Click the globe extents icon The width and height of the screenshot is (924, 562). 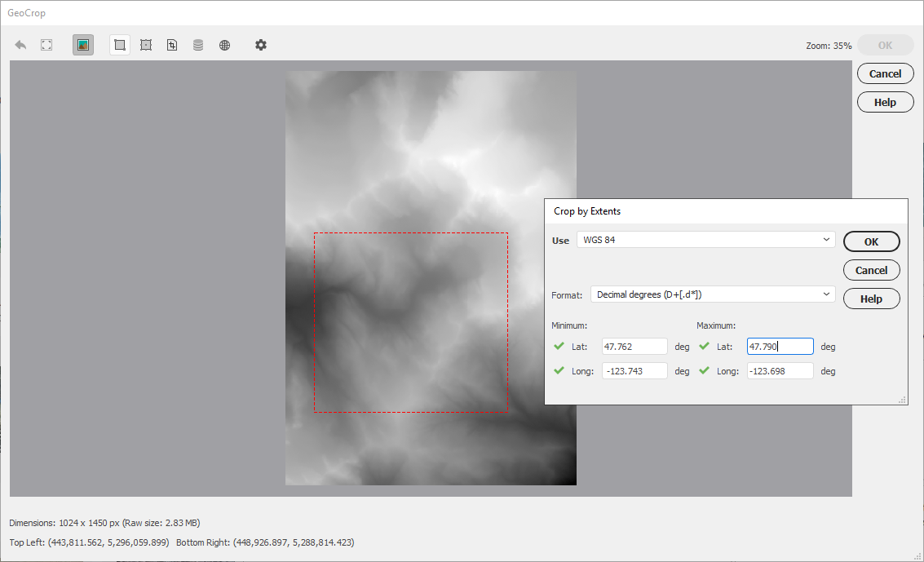click(224, 45)
